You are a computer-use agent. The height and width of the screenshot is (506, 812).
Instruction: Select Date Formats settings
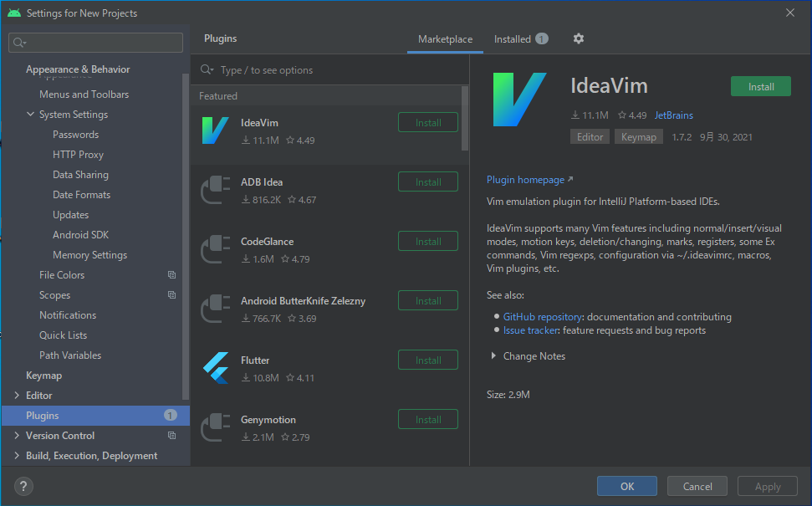(x=81, y=195)
